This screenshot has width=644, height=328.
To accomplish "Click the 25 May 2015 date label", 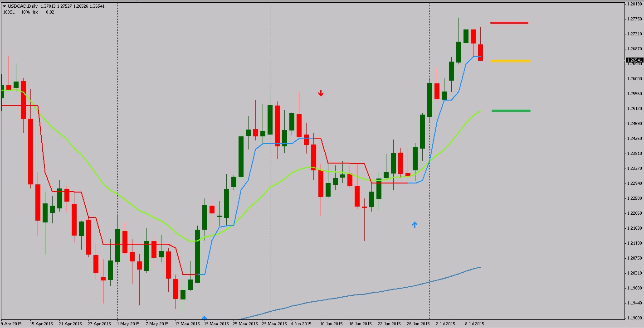I will coord(245,324).
